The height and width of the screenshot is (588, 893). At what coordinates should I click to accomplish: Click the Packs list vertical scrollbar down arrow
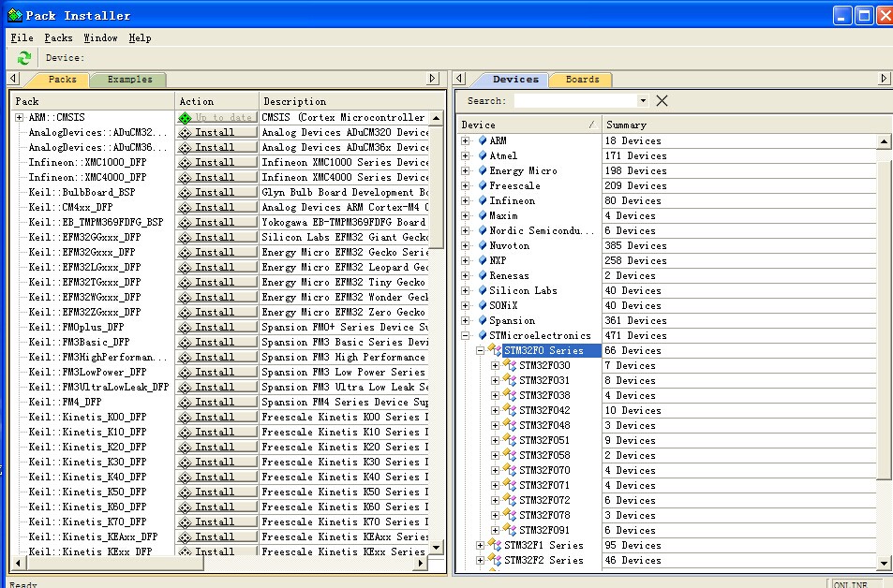pos(437,547)
